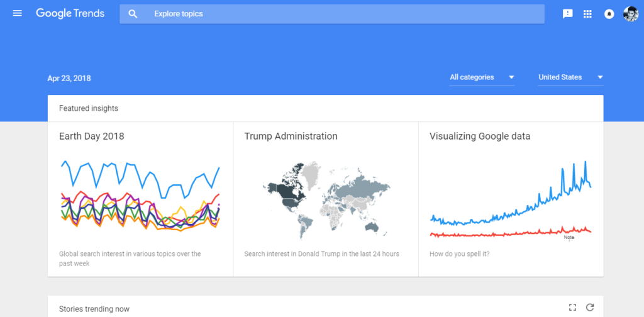Open the Earth Day 2018 insight
The image size is (644, 317).
coord(92,136)
